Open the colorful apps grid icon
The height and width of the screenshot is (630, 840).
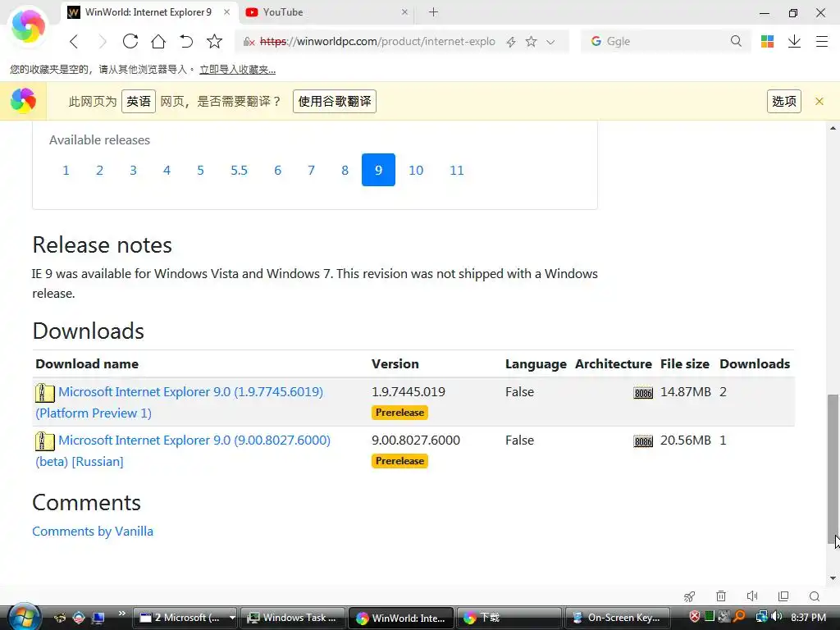tap(767, 41)
